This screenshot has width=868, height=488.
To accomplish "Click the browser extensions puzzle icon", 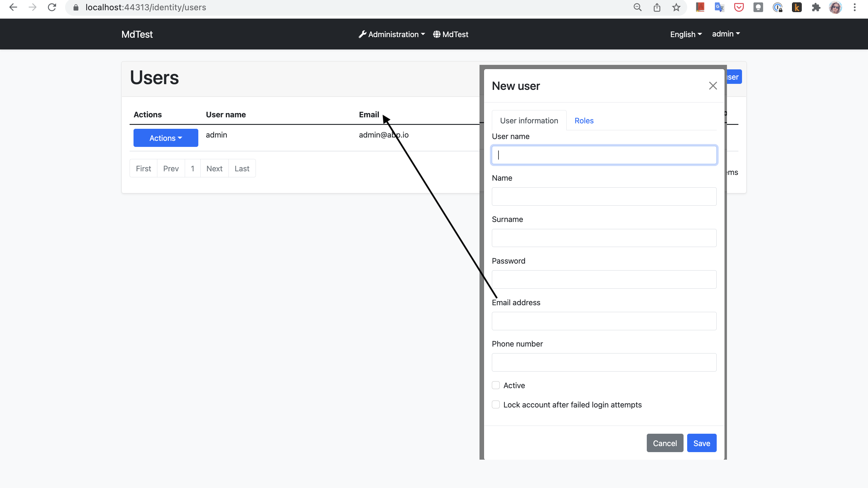I will pyautogui.click(x=816, y=7).
